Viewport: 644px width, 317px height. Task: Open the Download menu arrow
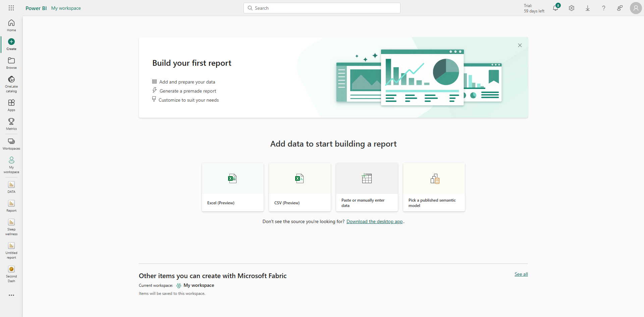point(588,8)
